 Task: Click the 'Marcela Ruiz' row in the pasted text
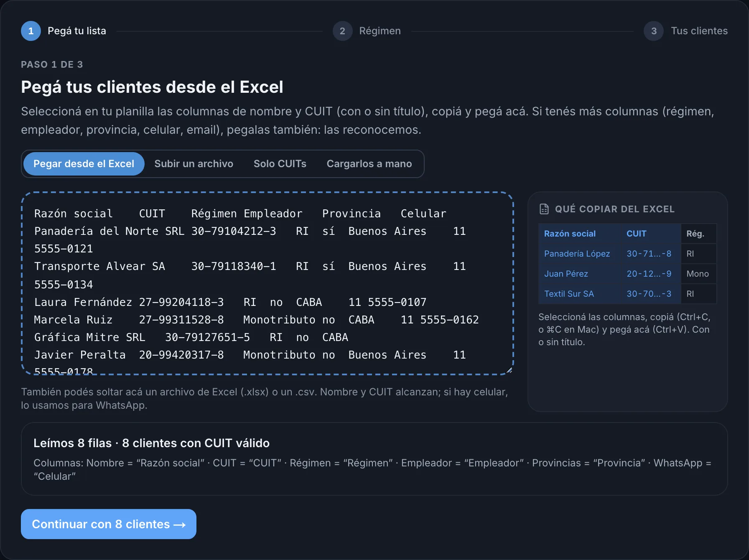coord(256,320)
